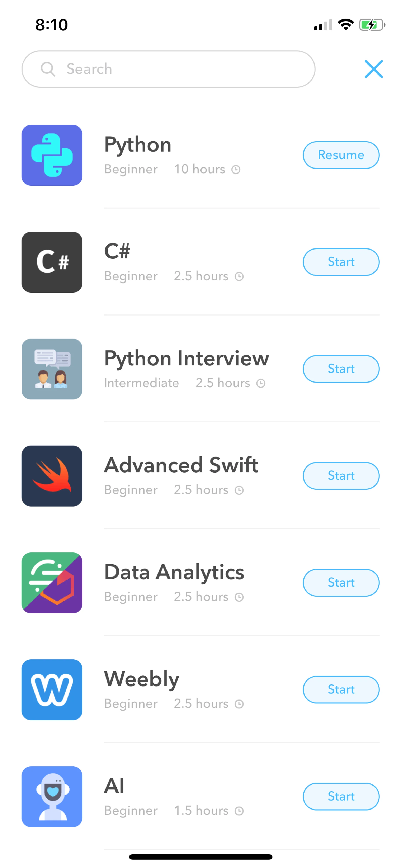This screenshot has height=868, width=401.
Task: Click the magnifying glass search icon
Action: [x=47, y=69]
